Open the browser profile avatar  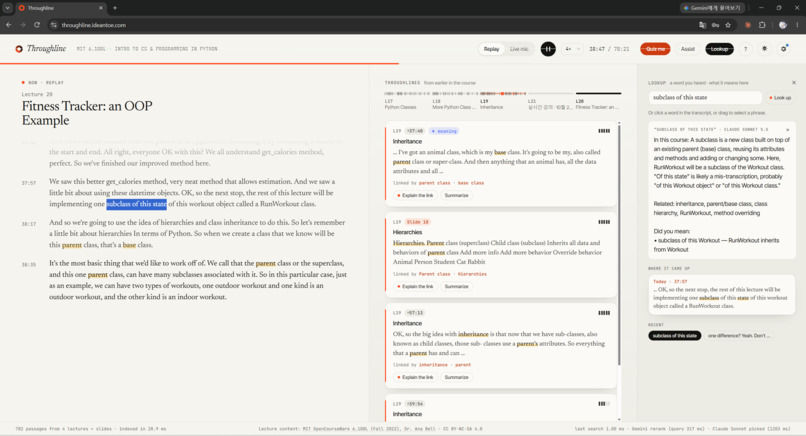pos(782,25)
